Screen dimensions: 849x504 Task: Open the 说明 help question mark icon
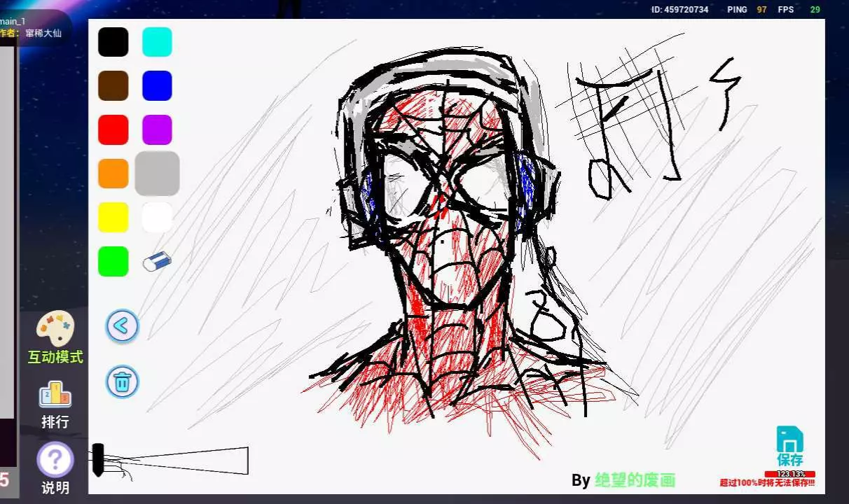[x=55, y=459]
